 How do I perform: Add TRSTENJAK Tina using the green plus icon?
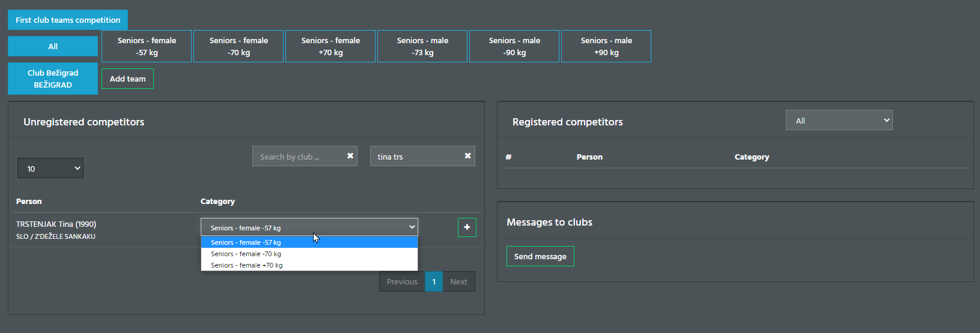[x=467, y=227]
